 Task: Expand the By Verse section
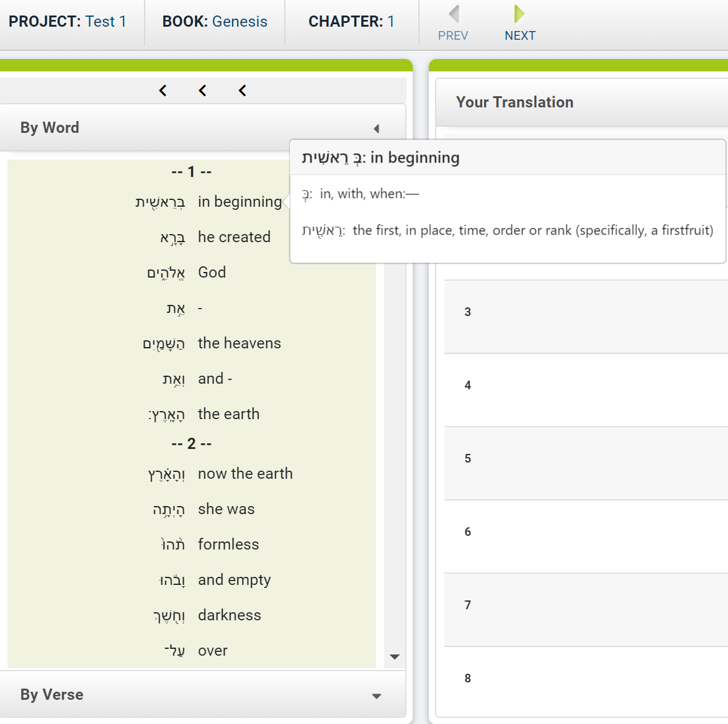[377, 696]
